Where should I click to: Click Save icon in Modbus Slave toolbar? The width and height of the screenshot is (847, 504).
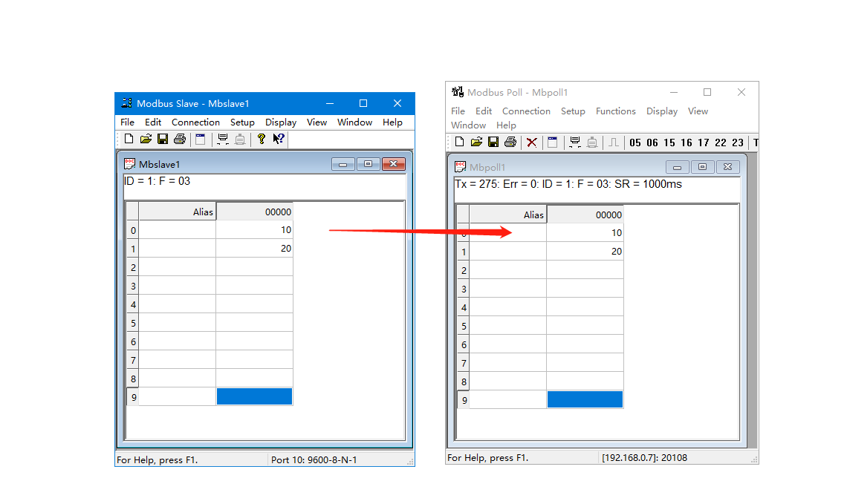pos(163,139)
